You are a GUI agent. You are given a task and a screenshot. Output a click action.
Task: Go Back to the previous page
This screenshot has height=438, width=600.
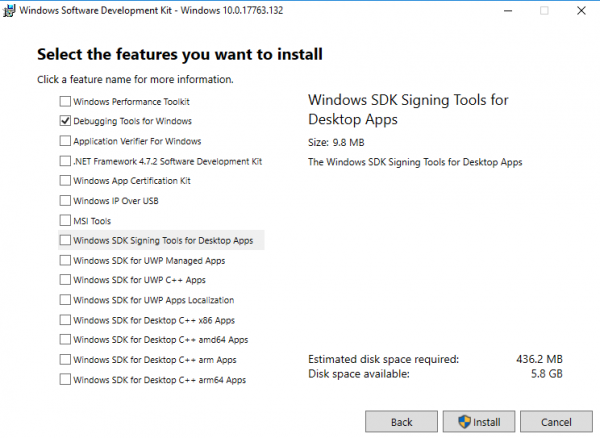click(x=402, y=421)
